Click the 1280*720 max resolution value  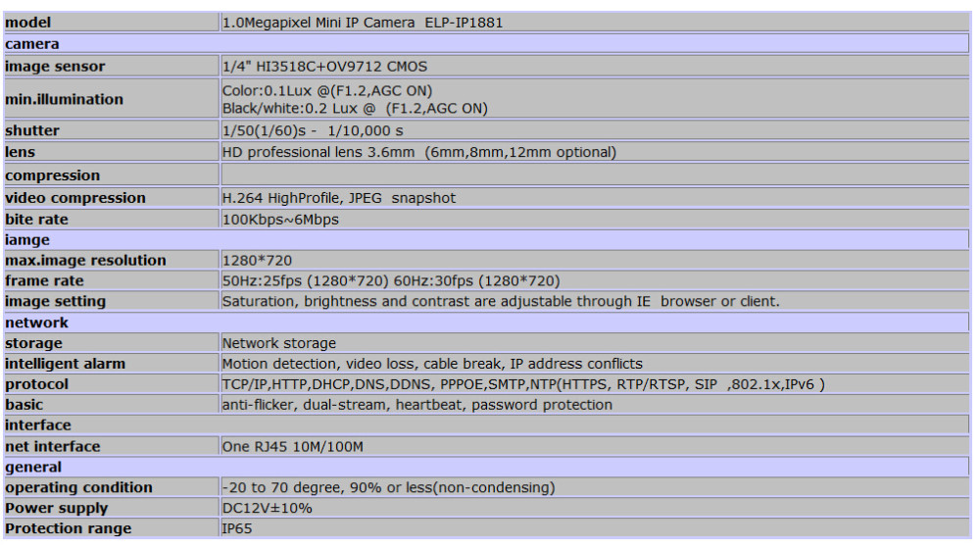pos(258,261)
